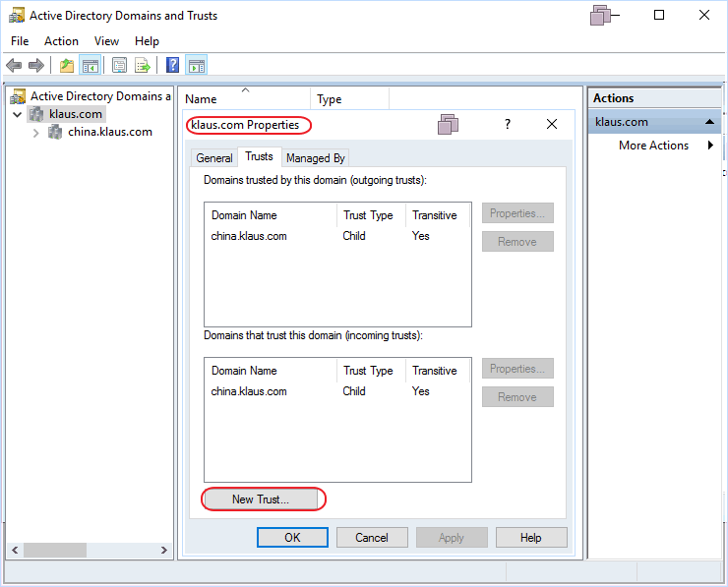Toggle the Show/Hide Console Tree icon
The height and width of the screenshot is (587, 728).
(91, 66)
